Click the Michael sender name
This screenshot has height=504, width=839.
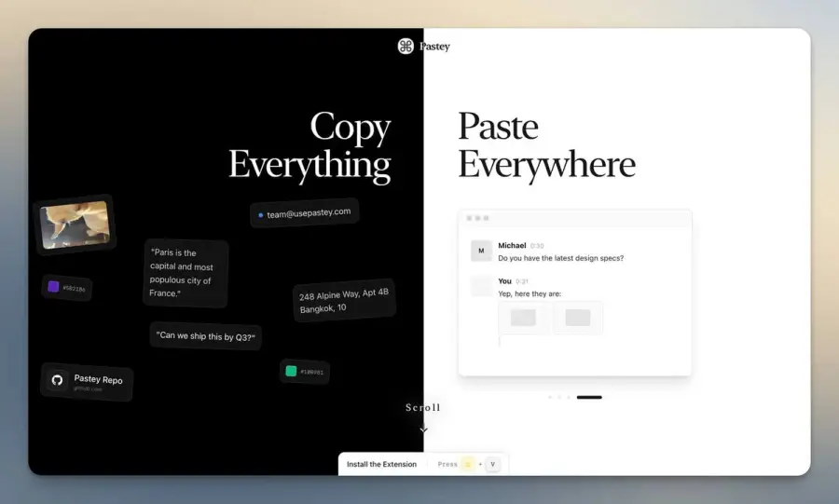[x=512, y=245]
